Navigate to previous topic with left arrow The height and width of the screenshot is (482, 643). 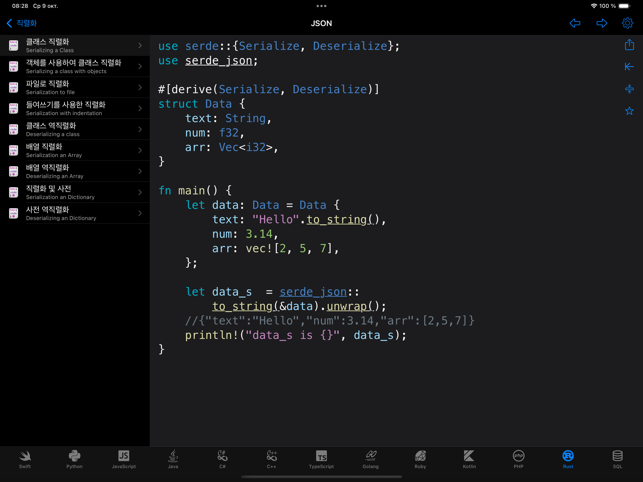(x=575, y=23)
